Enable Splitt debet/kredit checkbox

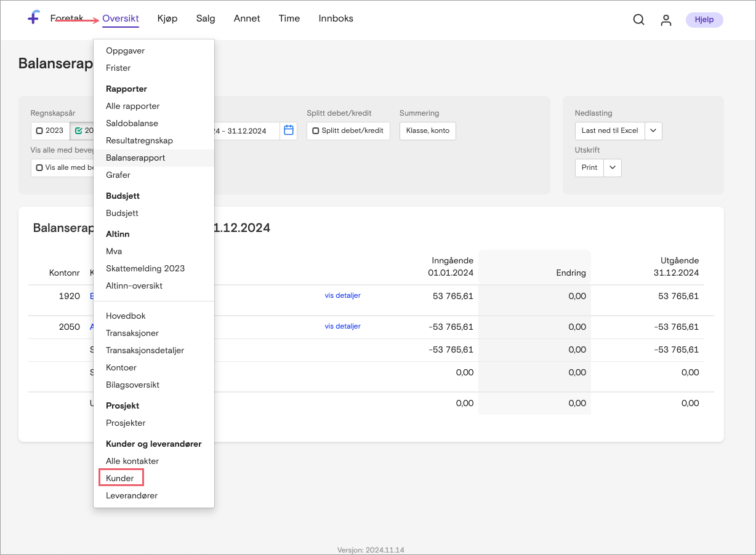point(316,130)
